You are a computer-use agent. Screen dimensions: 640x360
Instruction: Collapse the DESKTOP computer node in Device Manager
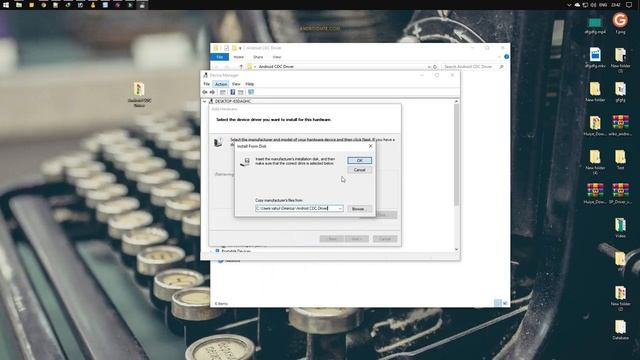(204, 101)
